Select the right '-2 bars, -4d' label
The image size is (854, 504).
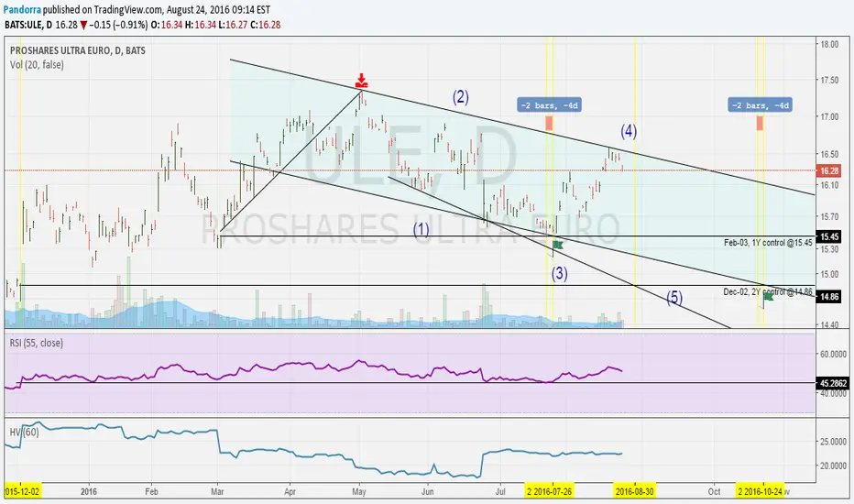pyautogui.click(x=760, y=104)
